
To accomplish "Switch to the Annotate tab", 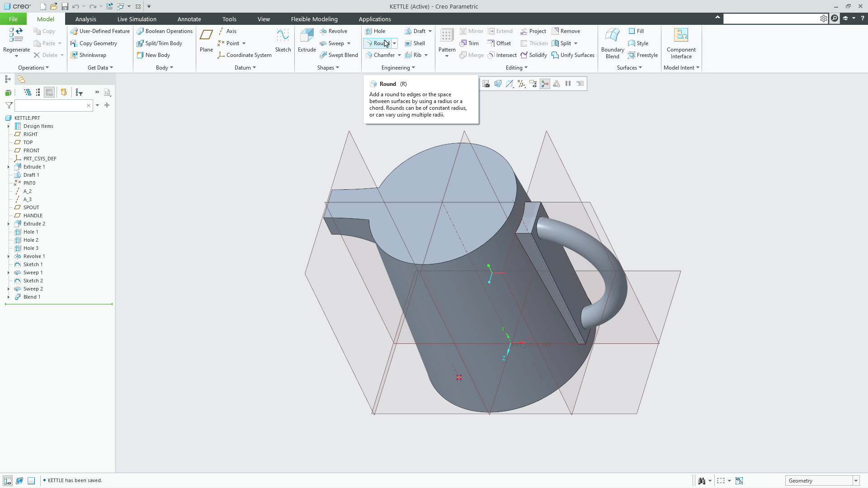I will pyautogui.click(x=189, y=19).
